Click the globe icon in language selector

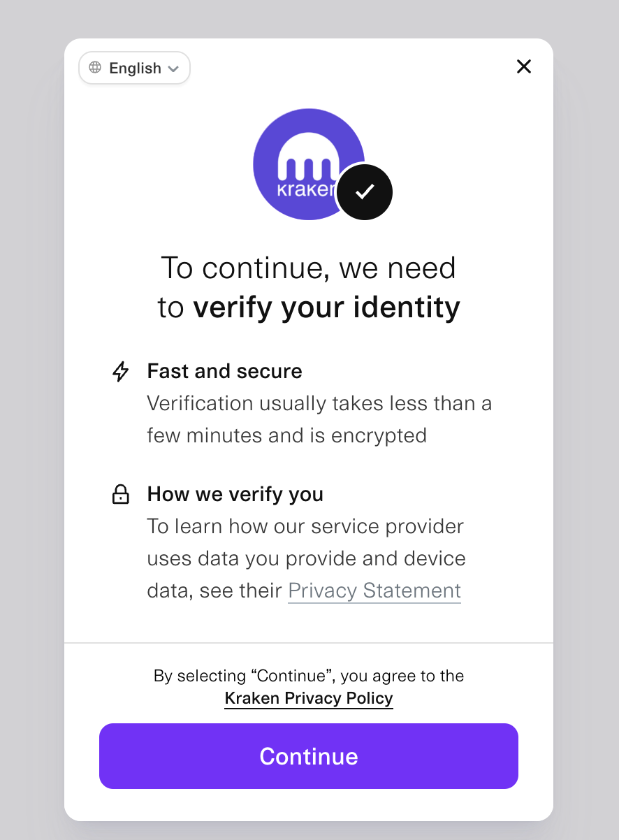click(95, 68)
